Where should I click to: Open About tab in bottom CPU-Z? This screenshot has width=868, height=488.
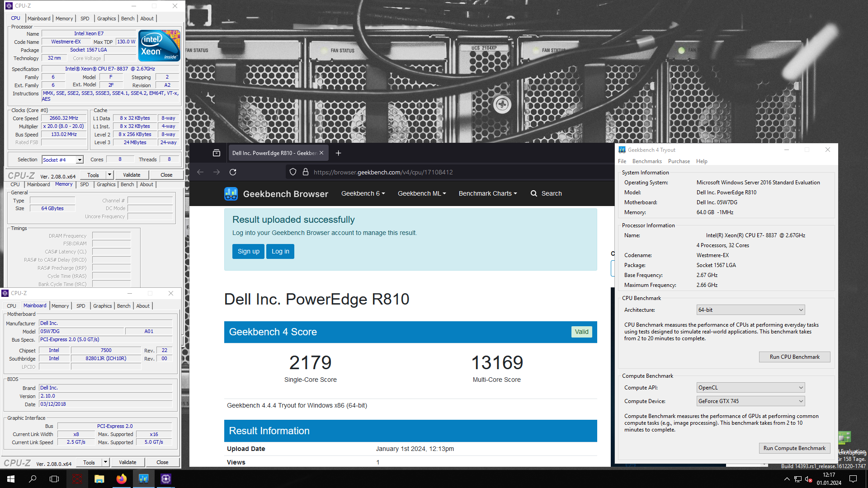[x=143, y=306]
